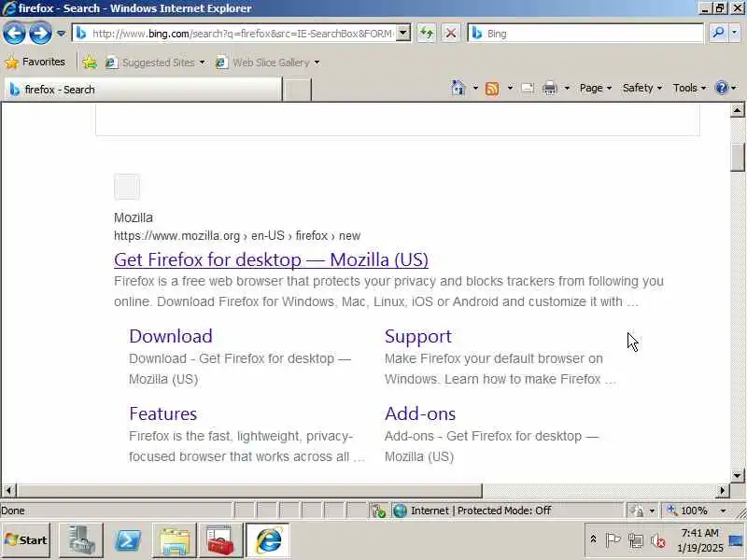Click the vertical scrollbar down arrow
747x560 pixels.
738,475
